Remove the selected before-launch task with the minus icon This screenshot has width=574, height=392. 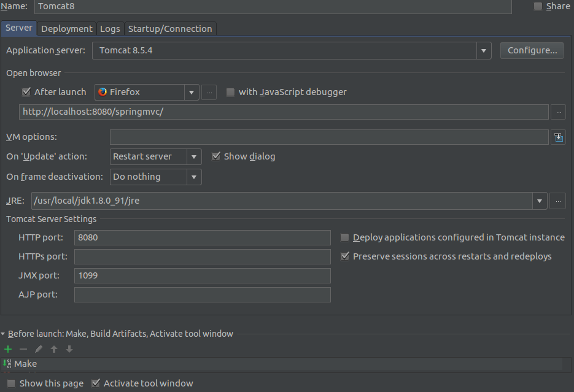[x=23, y=349]
